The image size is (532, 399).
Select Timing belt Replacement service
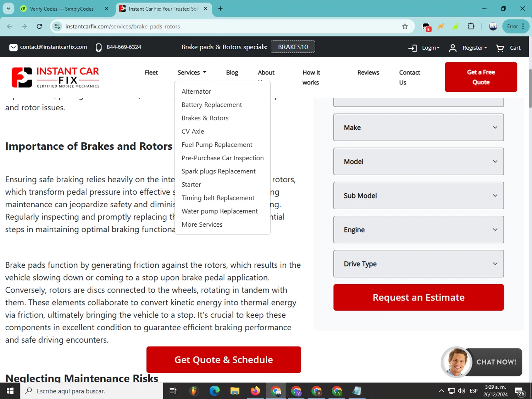pyautogui.click(x=218, y=198)
